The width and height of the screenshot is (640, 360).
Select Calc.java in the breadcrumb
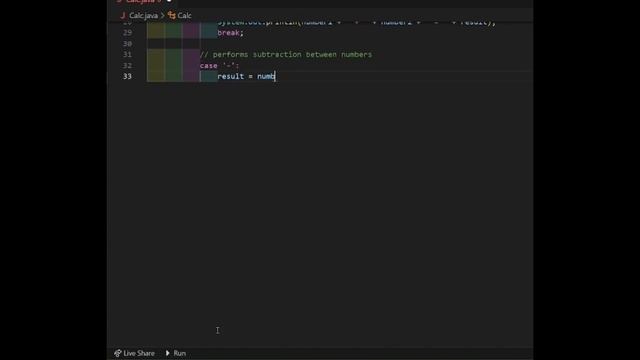[143, 16]
